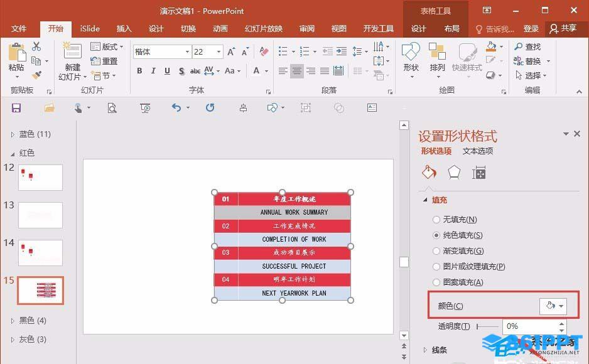Screen dimensions: 589x364
Task: Apply strikethrough abc icon
Action: point(195,71)
